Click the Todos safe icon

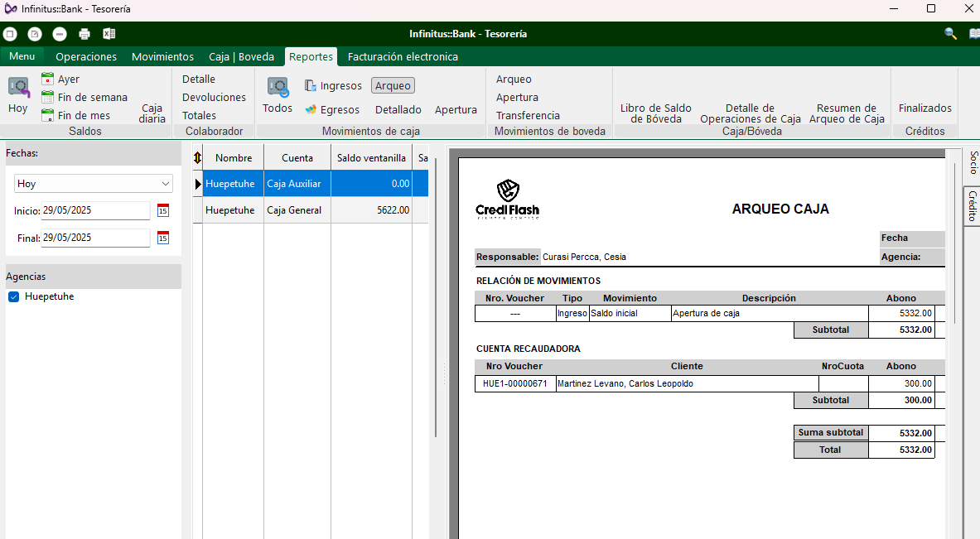click(x=278, y=87)
